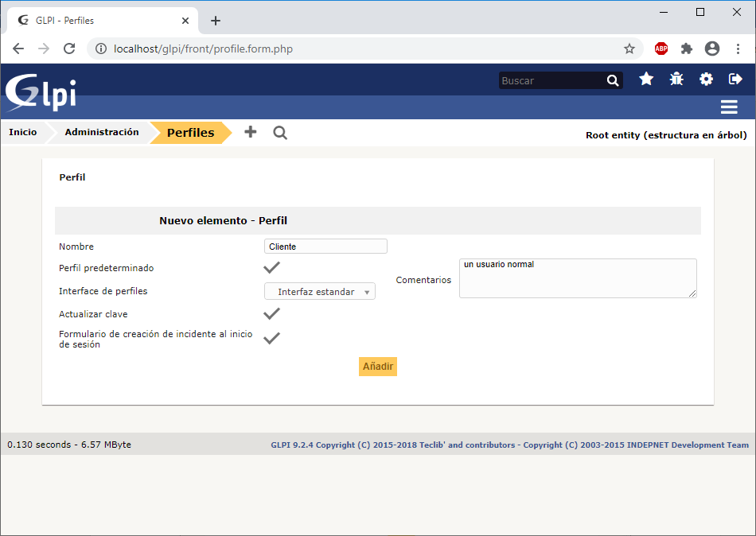Search profiles using magnifier in breadcrumb
The width and height of the screenshot is (756, 536).
coord(280,133)
